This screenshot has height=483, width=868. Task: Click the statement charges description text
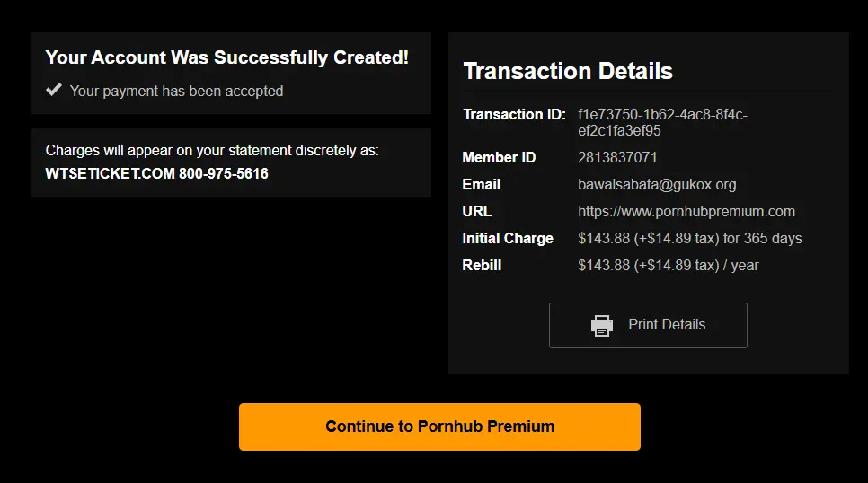point(212,151)
